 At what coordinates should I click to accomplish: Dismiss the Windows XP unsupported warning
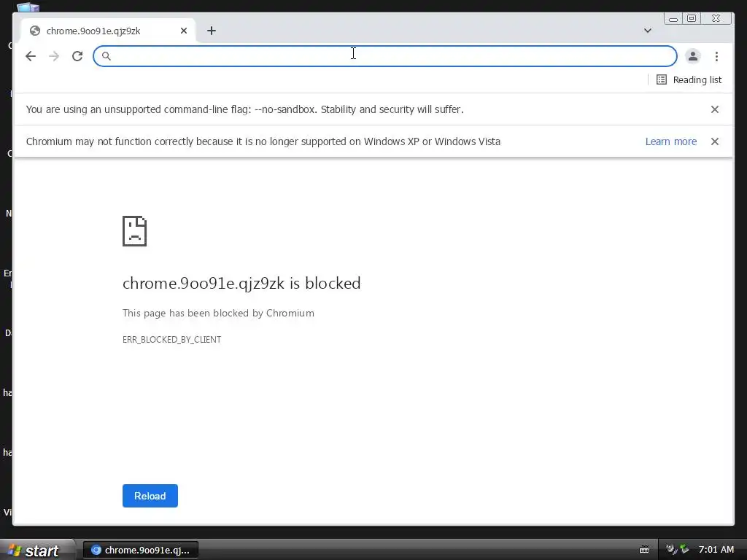click(715, 141)
